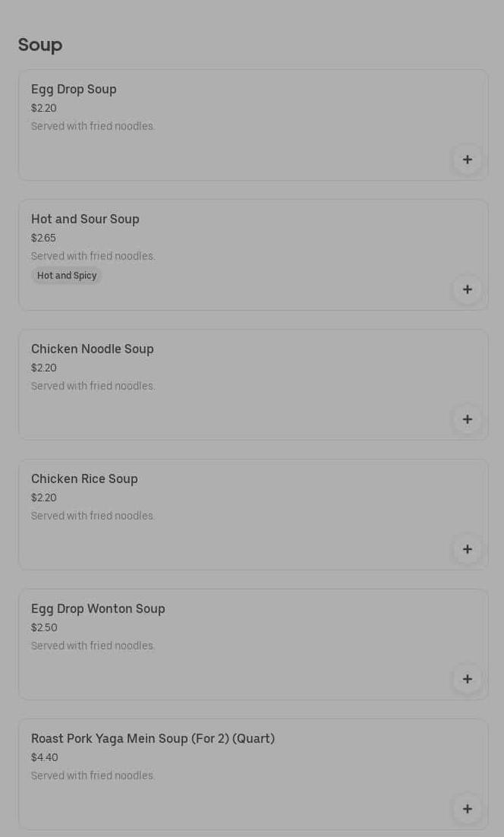Click Chicken Noodle Soup's $2.20 price

[x=43, y=368]
